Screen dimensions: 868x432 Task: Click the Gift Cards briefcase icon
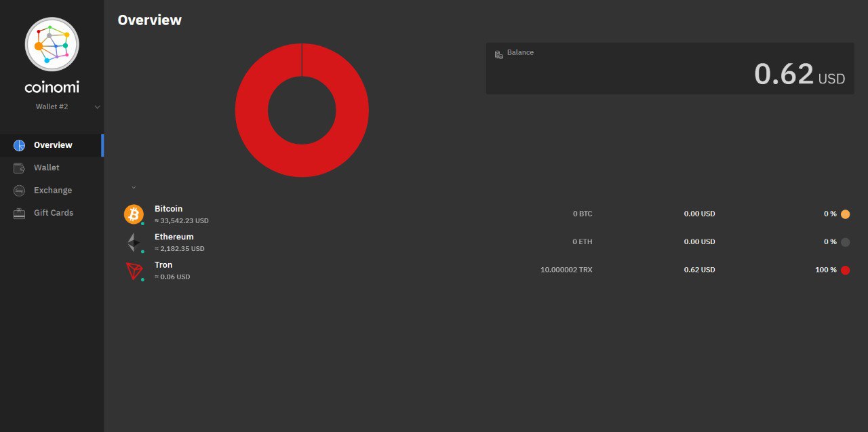(19, 213)
